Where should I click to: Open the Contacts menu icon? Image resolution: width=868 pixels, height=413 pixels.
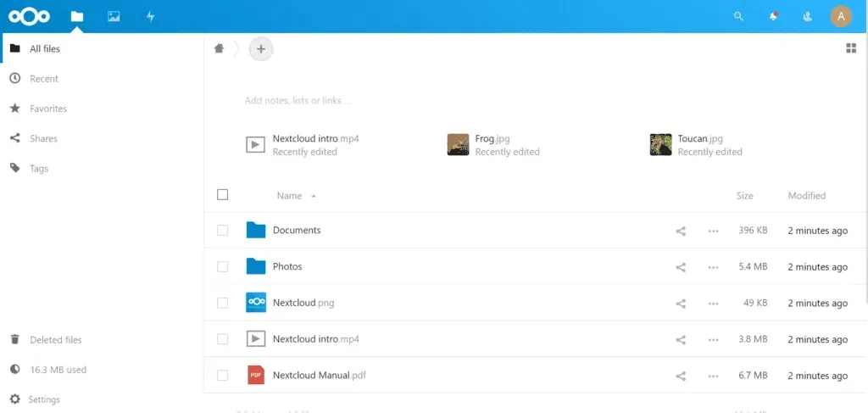(x=808, y=16)
